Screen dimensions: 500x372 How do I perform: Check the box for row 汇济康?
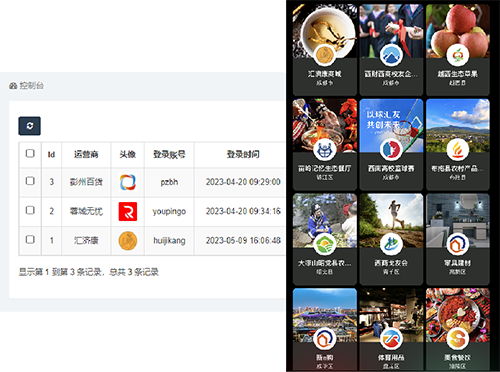(30, 239)
